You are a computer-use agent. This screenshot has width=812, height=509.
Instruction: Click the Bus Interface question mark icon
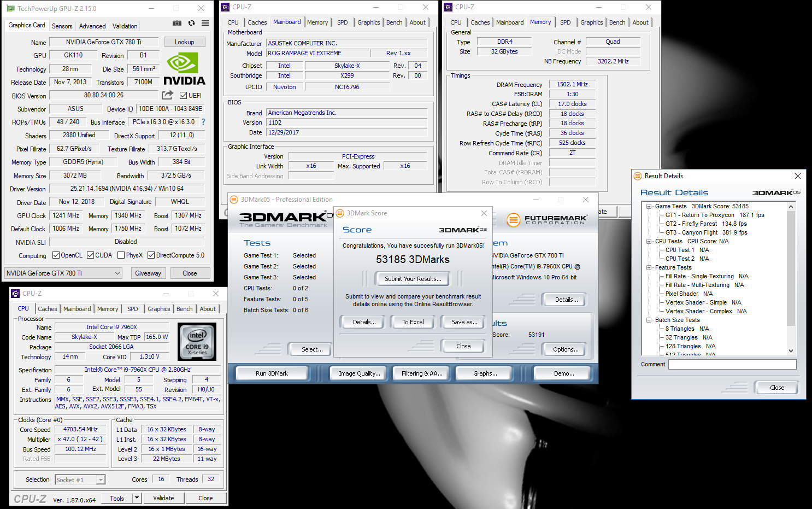203,122
